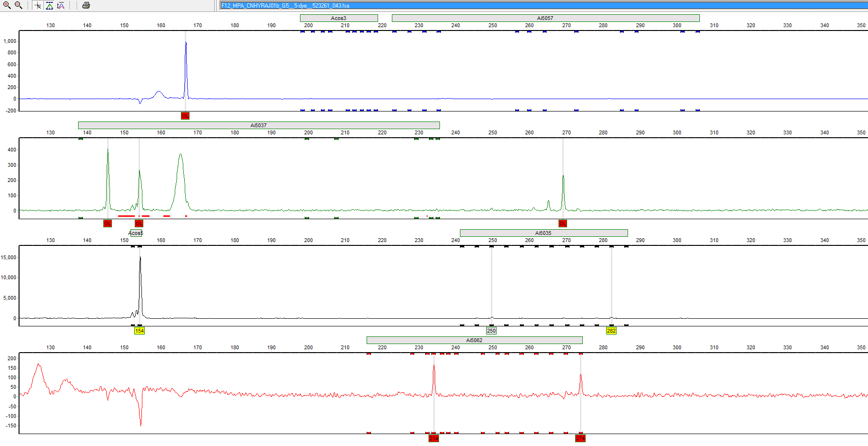Screen dimensions: 868x446
Task: Click the Acos5 marker label
Action: (136, 233)
